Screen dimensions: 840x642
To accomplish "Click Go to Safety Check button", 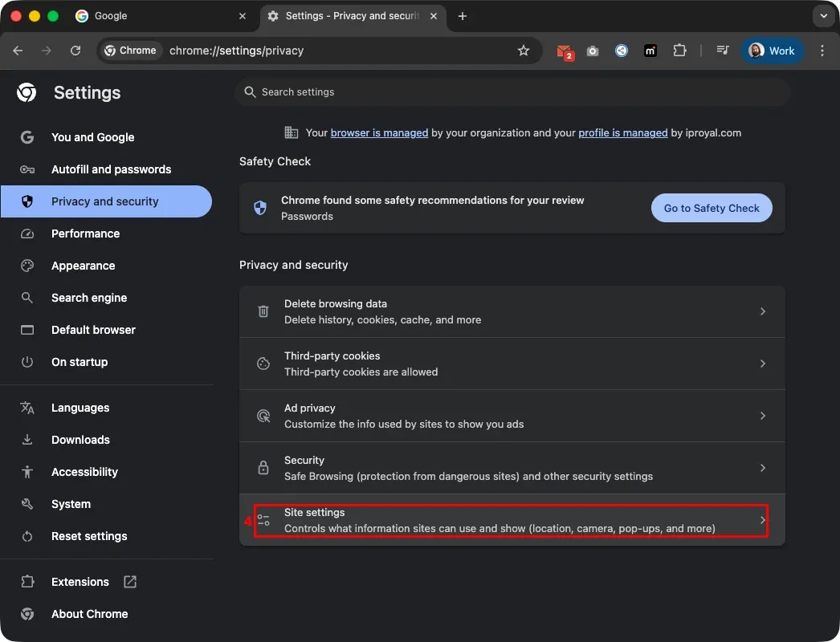I will point(712,208).
